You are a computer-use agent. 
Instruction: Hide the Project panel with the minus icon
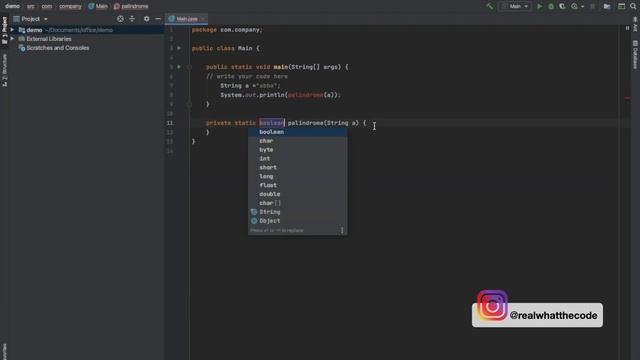[x=158, y=19]
